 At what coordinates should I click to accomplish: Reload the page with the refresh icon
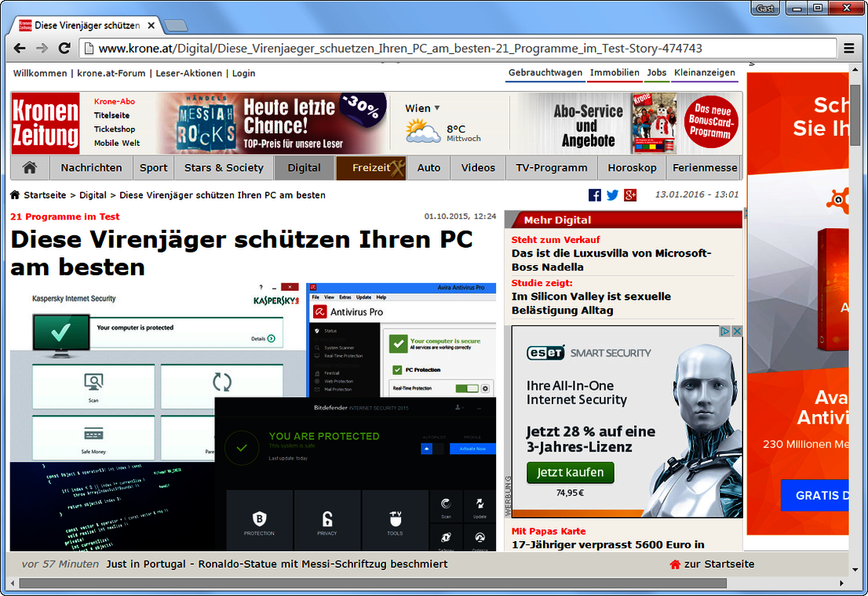pos(64,48)
